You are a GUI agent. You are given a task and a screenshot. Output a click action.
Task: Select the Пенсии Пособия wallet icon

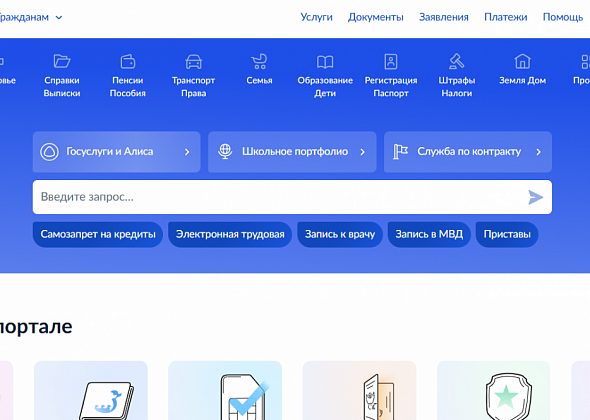128,61
